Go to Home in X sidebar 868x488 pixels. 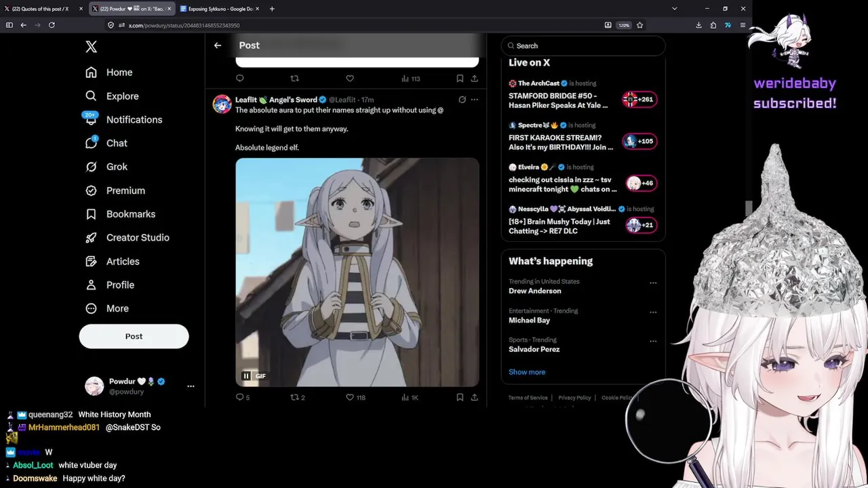[109, 73]
